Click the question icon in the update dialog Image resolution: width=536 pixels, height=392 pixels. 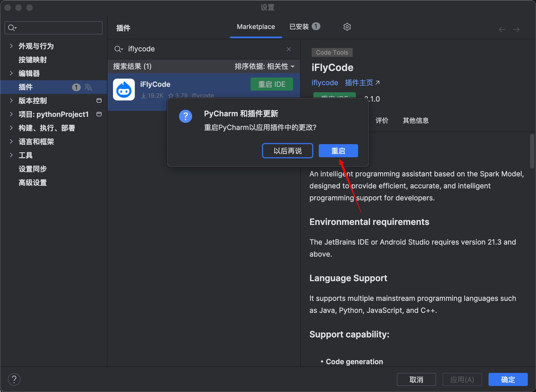tap(186, 116)
